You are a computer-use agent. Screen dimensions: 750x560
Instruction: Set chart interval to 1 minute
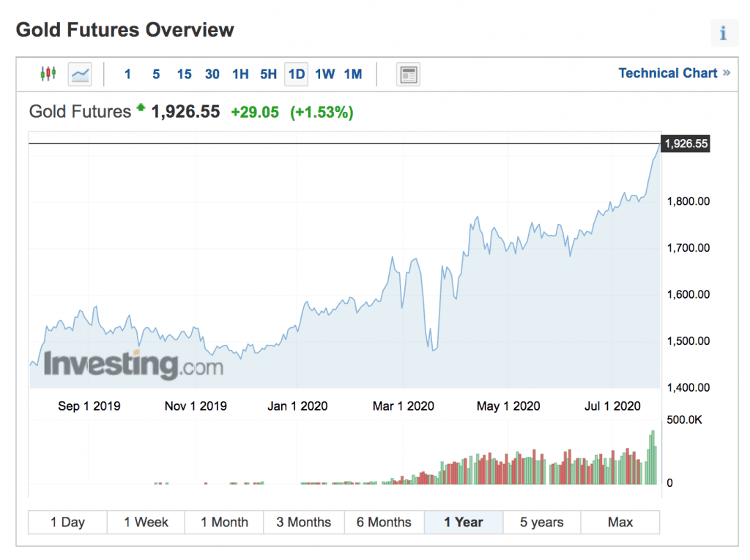(x=127, y=74)
